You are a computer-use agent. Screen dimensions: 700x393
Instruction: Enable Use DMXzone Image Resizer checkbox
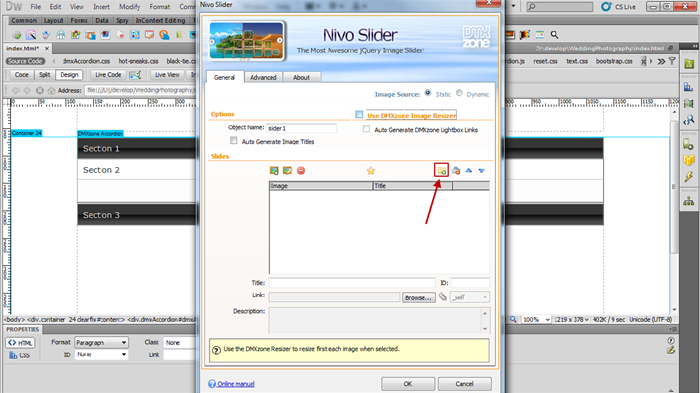pos(359,114)
